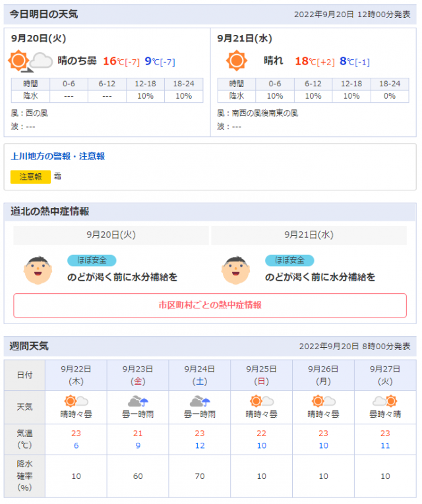Click the 9月22日 weekly weather icon
Screen dimensions: 422x504
click(x=76, y=401)
